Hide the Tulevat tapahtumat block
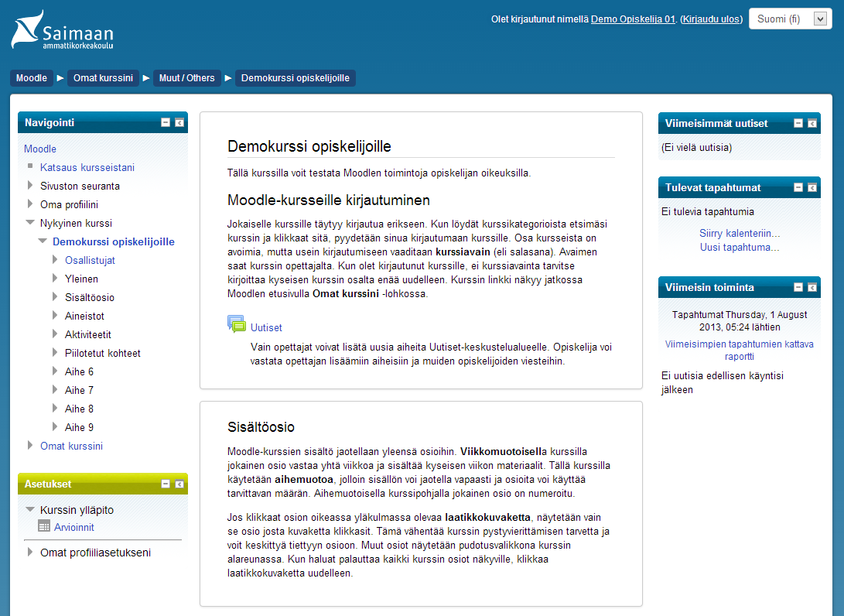 pos(798,187)
